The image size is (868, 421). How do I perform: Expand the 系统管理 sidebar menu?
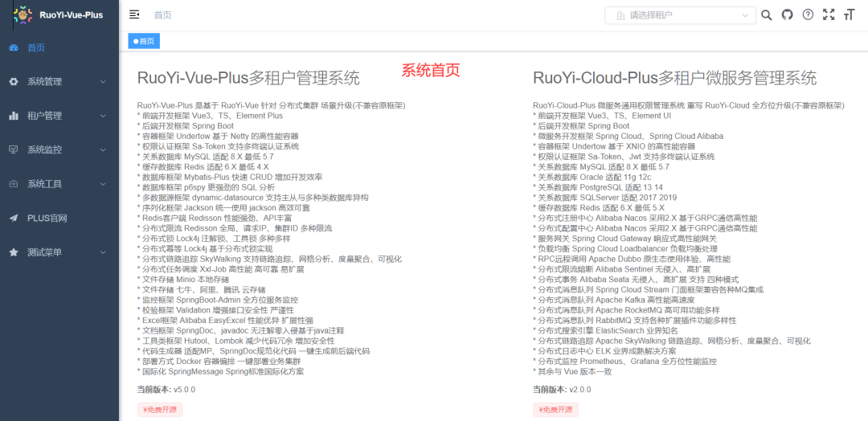[59, 82]
